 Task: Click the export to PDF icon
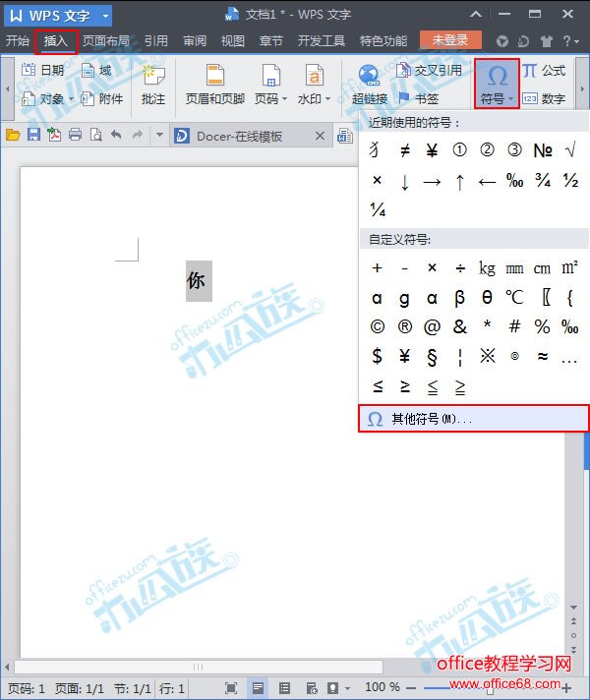click(x=54, y=135)
